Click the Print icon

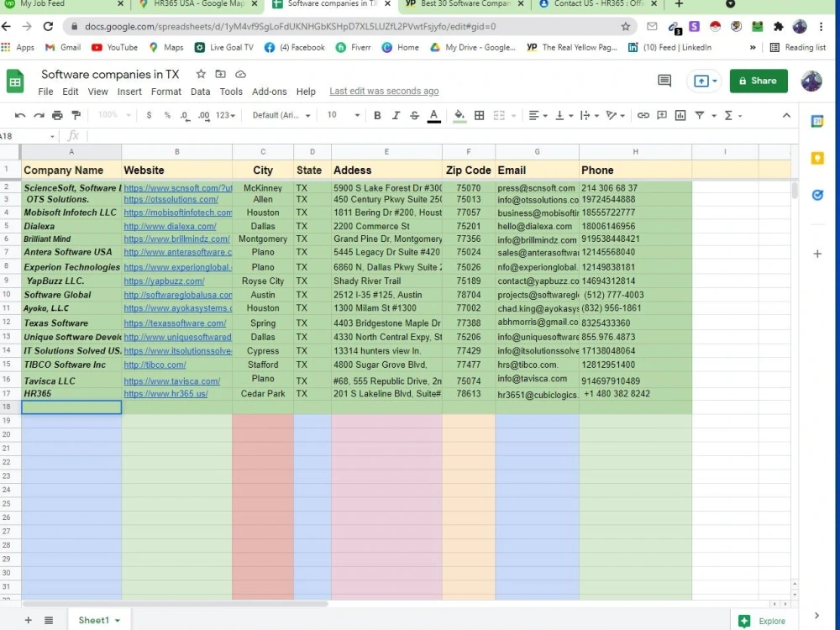point(57,115)
